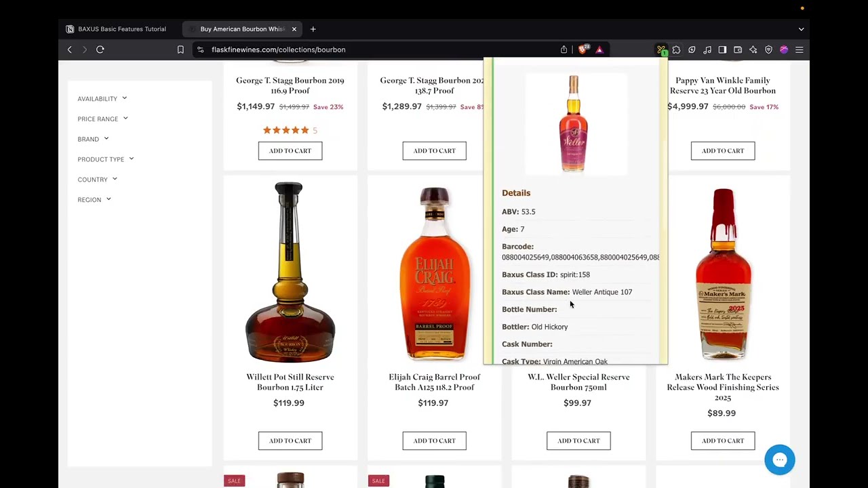Expand the Availability filter

tap(102, 99)
